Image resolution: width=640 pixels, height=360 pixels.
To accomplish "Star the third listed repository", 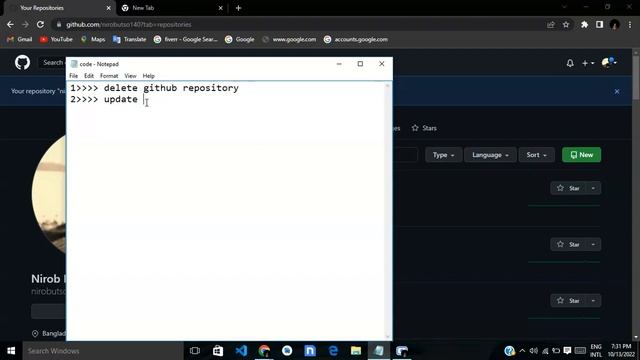I will [569, 301].
